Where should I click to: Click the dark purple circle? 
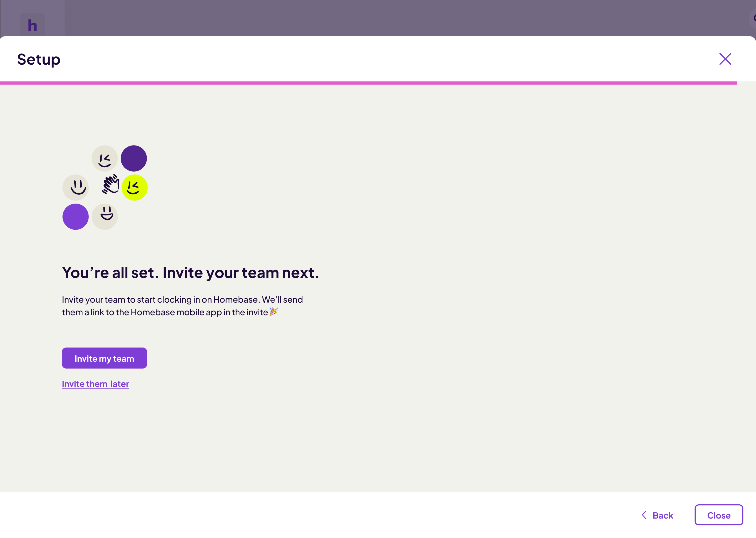(134, 158)
